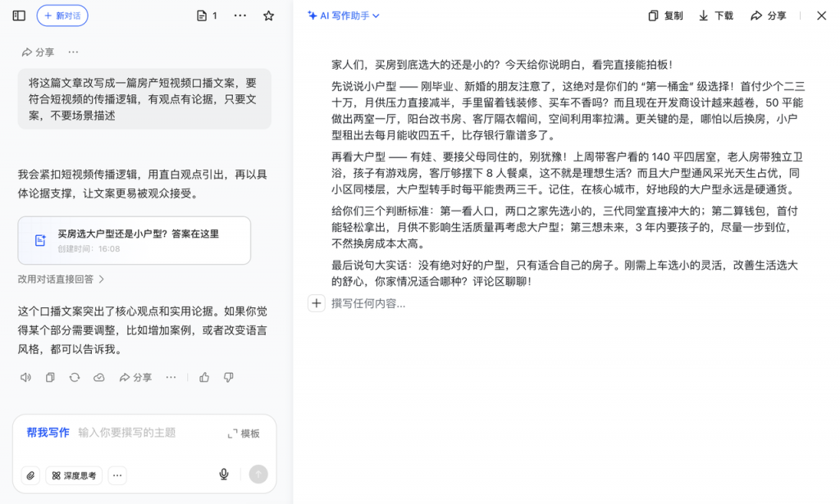Toggle the left sidebar panel icon

[x=19, y=16]
